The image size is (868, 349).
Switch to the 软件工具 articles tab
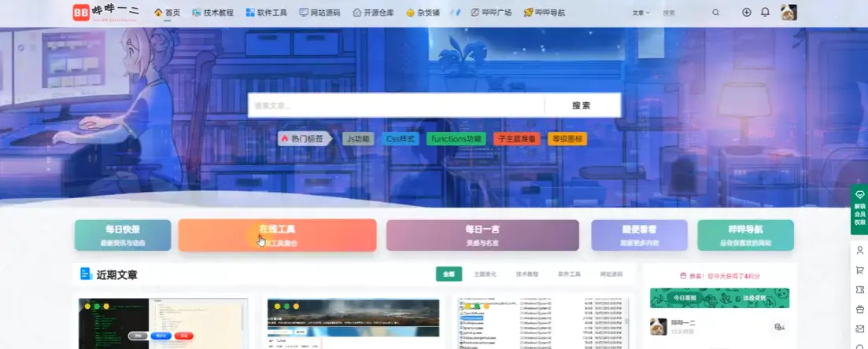point(569,274)
